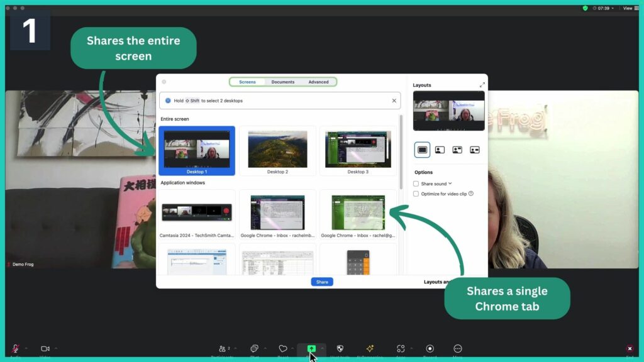Dismiss the Shift hint message
Screen dimensions: 644x362
coord(394,100)
